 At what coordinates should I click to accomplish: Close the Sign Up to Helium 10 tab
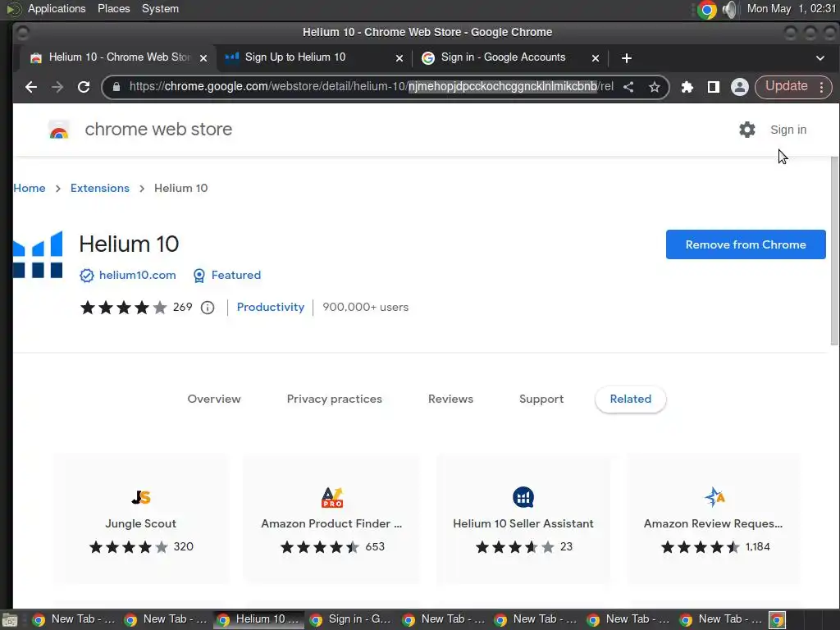[399, 58]
